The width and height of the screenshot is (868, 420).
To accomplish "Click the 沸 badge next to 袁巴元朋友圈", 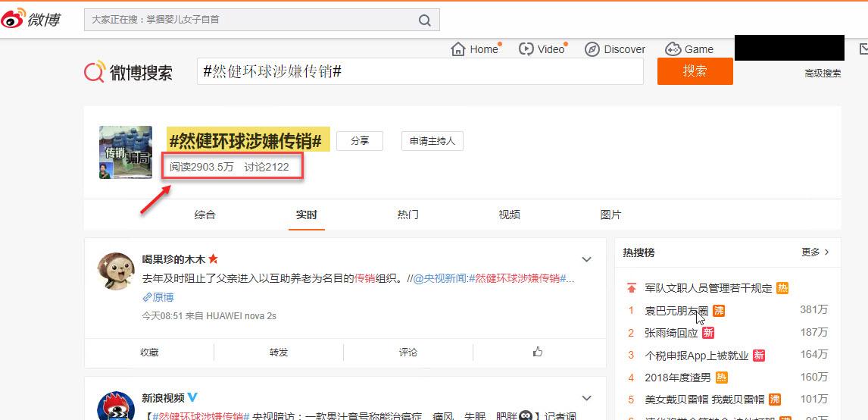I will click(x=718, y=310).
